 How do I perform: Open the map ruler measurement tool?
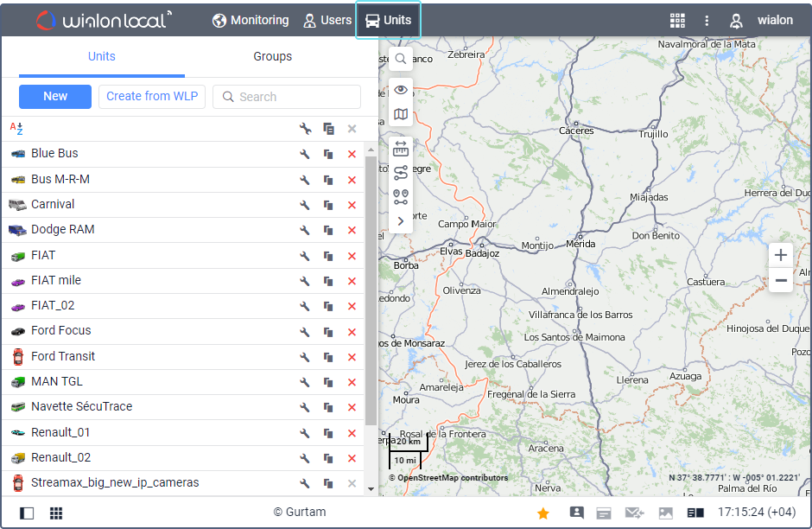(x=401, y=148)
